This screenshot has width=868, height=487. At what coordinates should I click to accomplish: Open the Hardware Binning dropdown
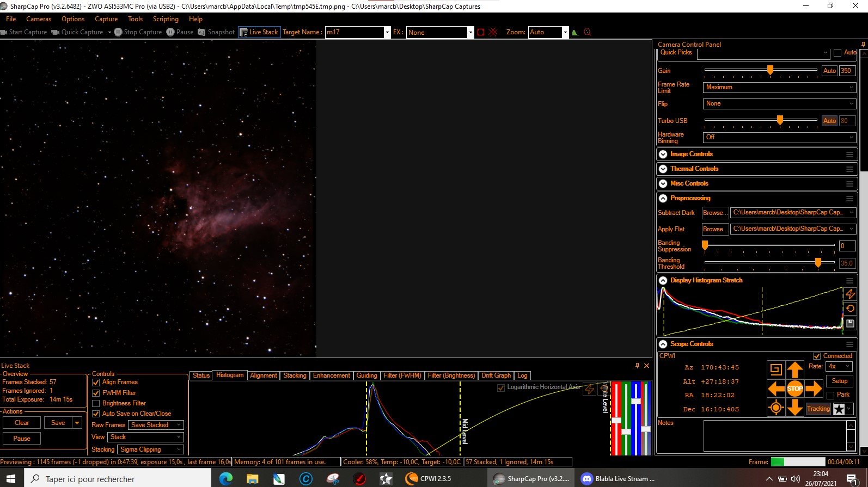tap(779, 137)
